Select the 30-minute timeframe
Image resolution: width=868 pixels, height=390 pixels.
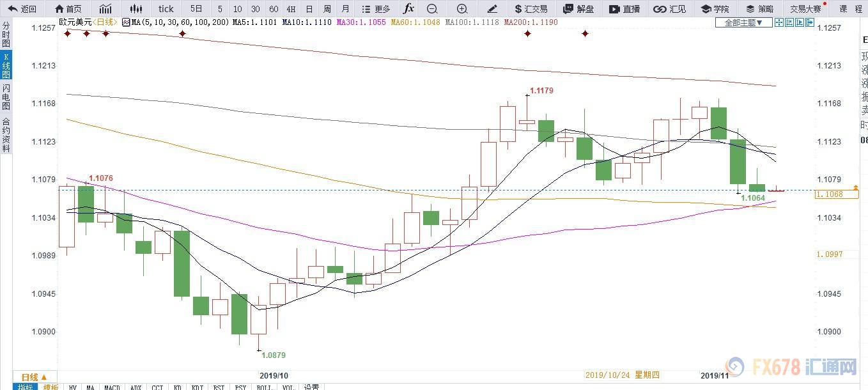point(256,9)
